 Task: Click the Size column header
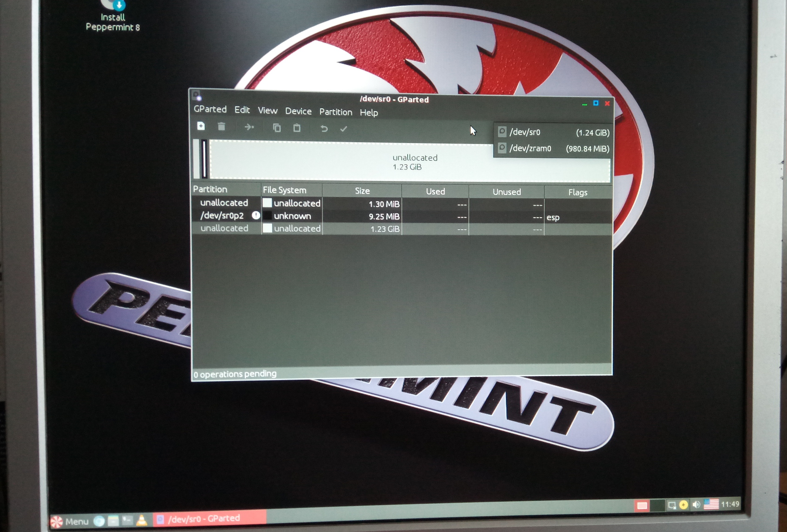[x=362, y=191]
